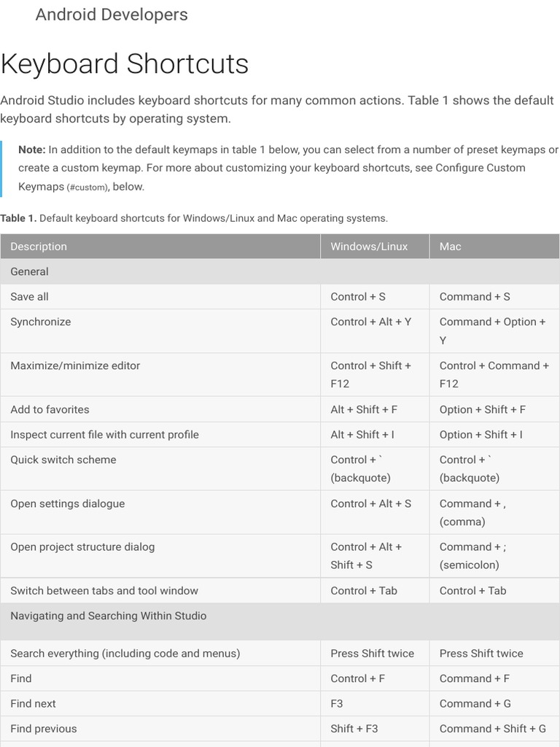The height and width of the screenshot is (747, 560).
Task: Click the Find previous row description
Action: point(44,729)
